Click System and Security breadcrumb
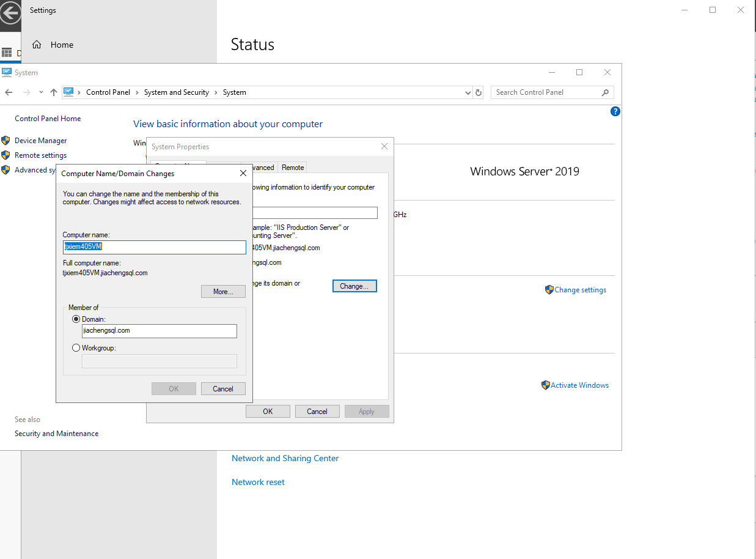 [176, 92]
